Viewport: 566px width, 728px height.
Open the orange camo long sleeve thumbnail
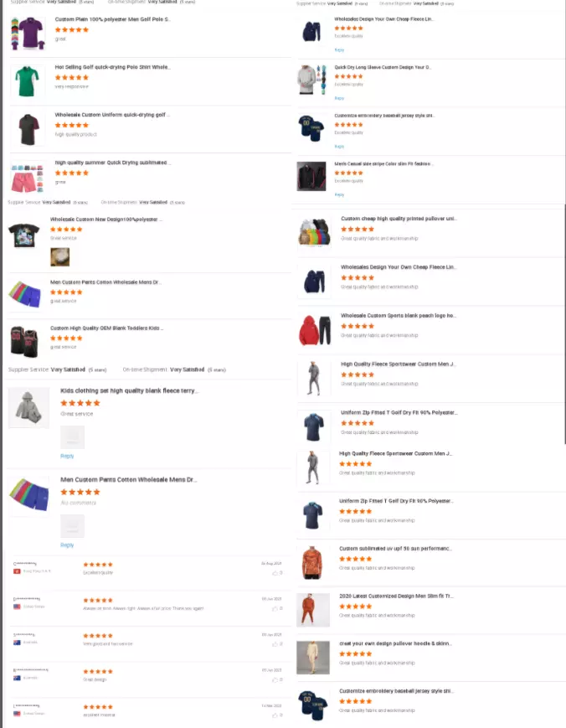click(312, 563)
